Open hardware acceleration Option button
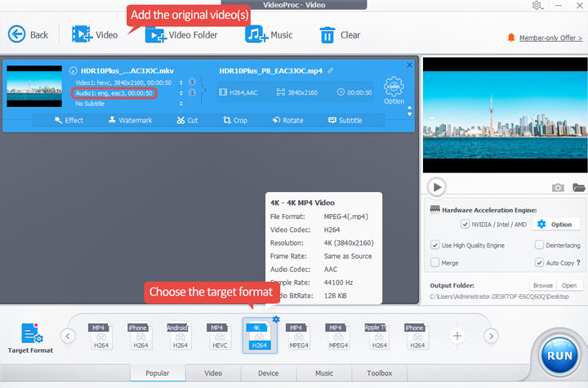588x388 pixels. [x=555, y=225]
